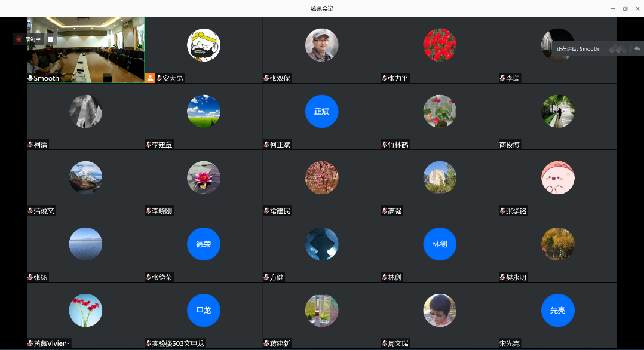Screen dimensions: 644x350
Task: Click muted mic icon next to 樊永明
Action: pos(502,277)
